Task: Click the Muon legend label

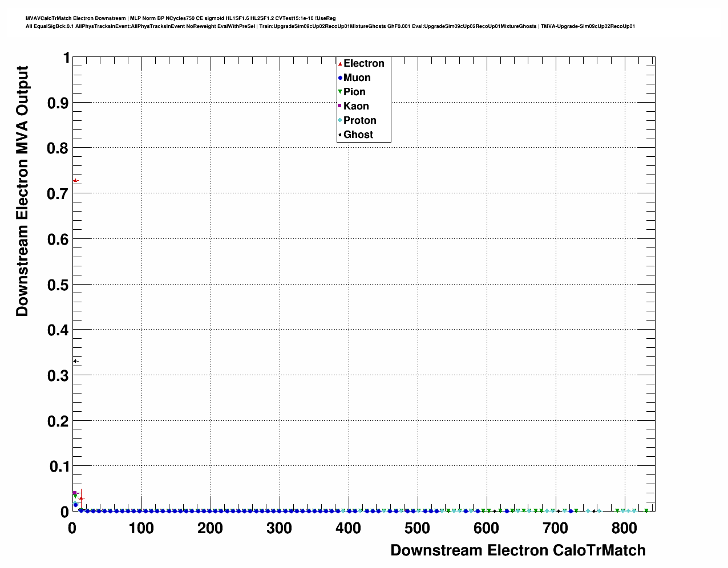Action: (x=357, y=78)
